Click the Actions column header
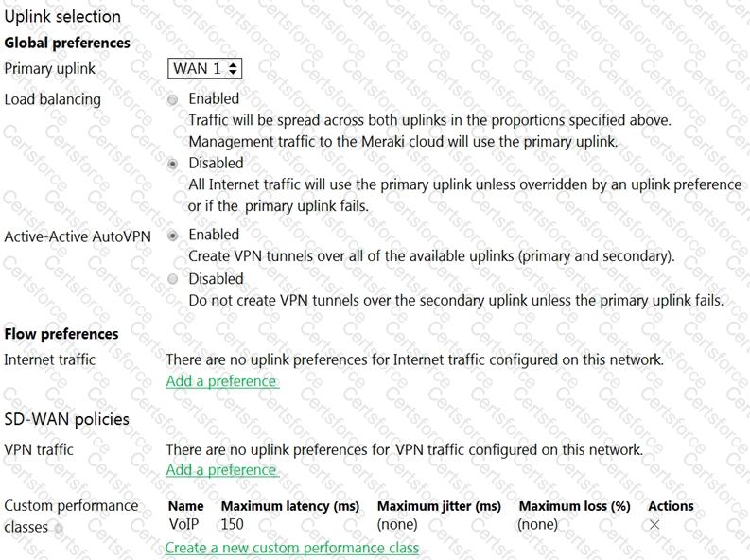Screen dimensions: 750x560 pyautogui.click(x=671, y=506)
